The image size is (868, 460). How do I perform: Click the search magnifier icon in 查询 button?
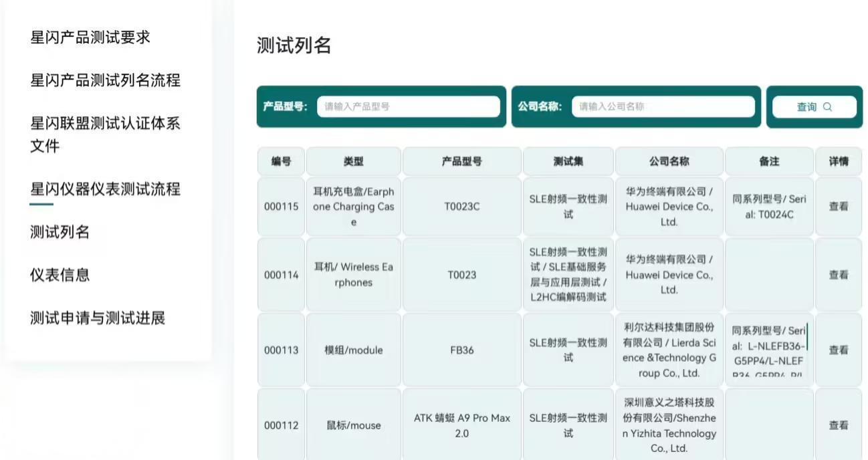[827, 107]
